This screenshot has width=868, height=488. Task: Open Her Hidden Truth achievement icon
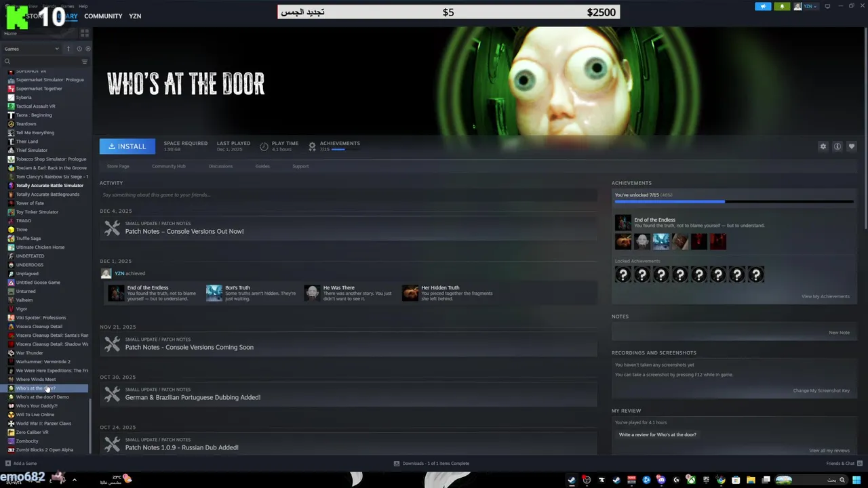coord(410,293)
